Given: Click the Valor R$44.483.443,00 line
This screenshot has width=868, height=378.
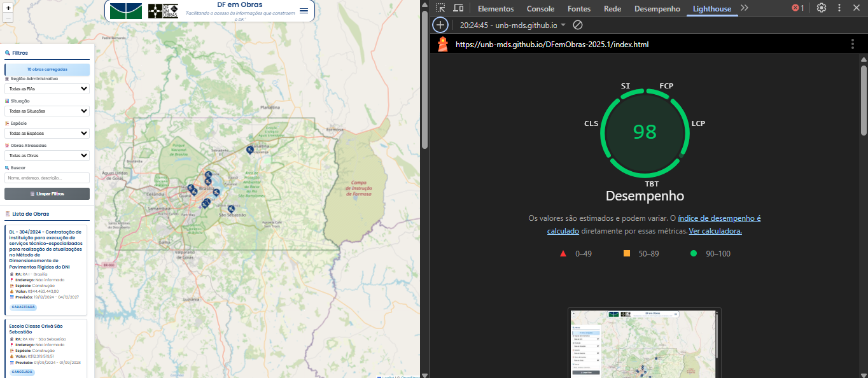Looking at the screenshot, I should coord(34,291).
